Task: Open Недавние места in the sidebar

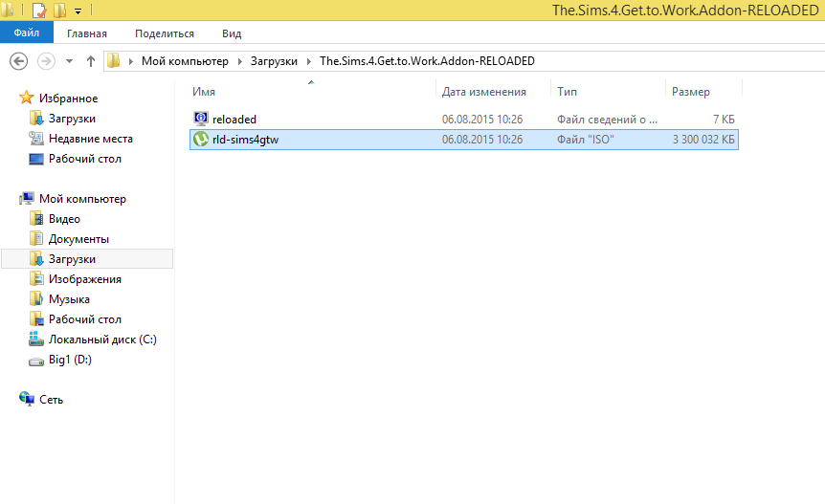Action: click(x=91, y=139)
